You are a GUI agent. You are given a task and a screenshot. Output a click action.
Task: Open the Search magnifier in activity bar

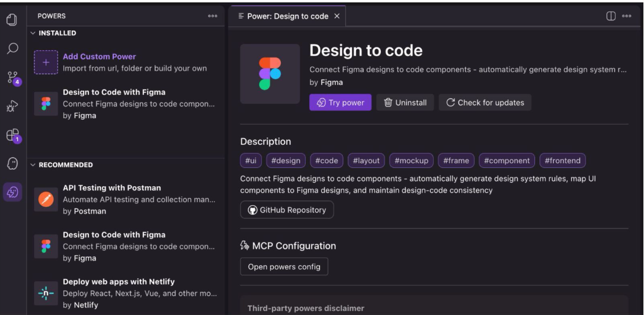12,49
